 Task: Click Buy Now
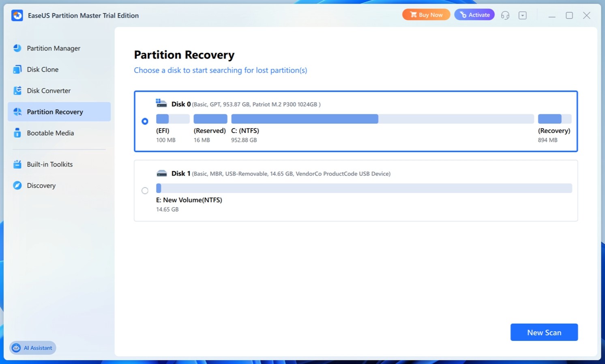point(426,14)
